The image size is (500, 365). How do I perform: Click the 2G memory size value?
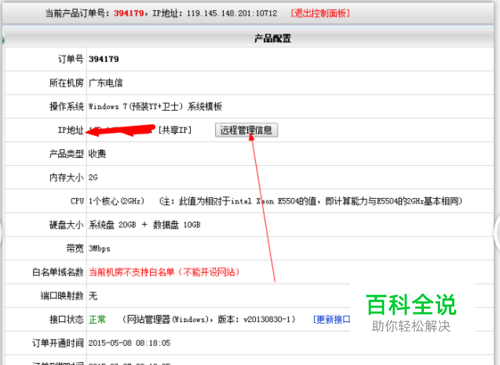pyautogui.click(x=93, y=177)
